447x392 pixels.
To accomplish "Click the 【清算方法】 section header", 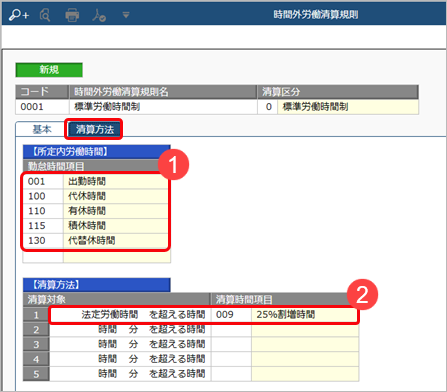I will 97,285.
